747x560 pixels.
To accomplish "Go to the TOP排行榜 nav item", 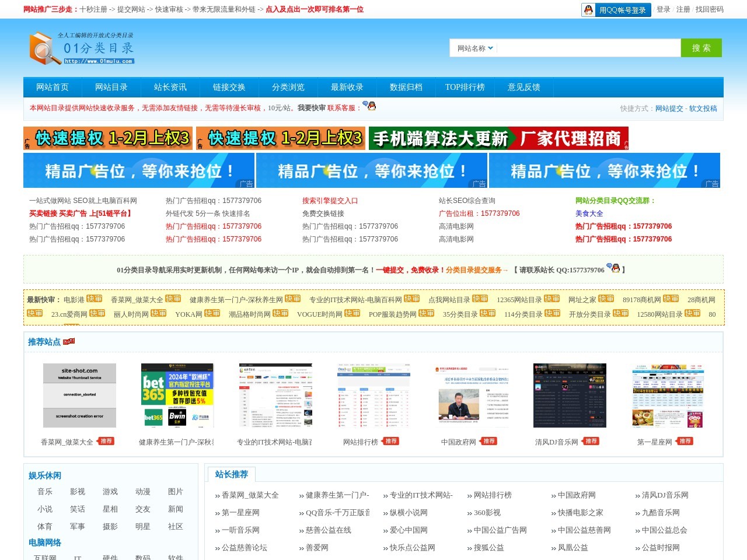I will [465, 87].
